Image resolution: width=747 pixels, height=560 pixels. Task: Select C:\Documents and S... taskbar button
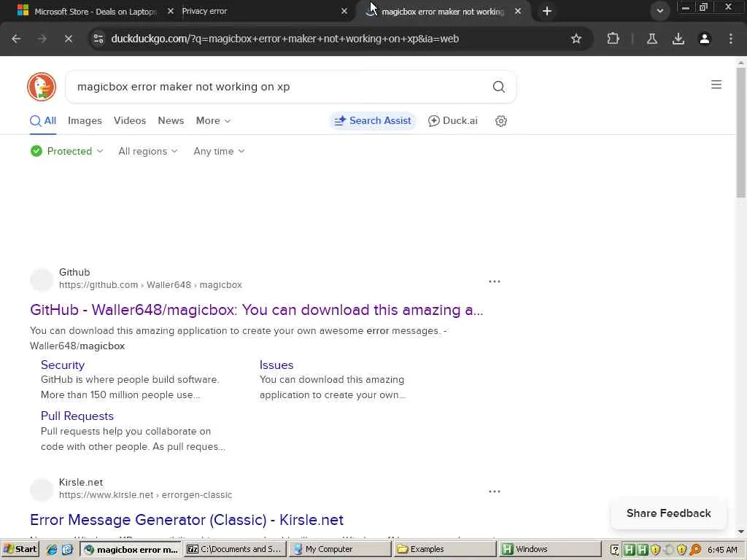pyautogui.click(x=236, y=549)
